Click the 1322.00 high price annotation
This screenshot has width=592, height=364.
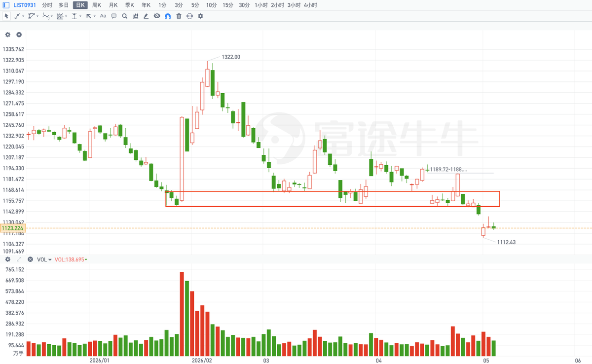[x=230, y=57]
